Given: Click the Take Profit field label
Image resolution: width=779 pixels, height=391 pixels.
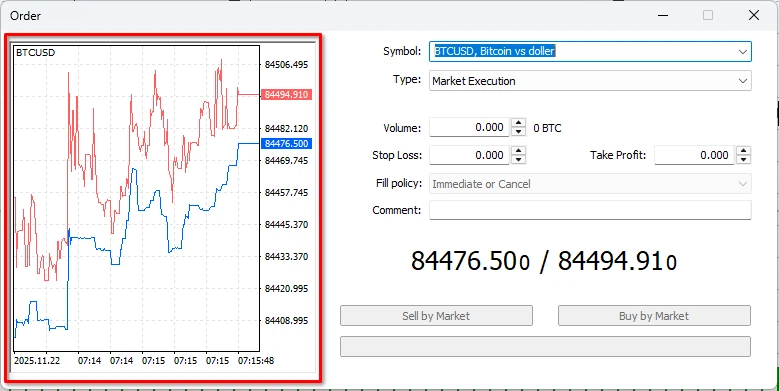Looking at the screenshot, I should click(x=618, y=155).
